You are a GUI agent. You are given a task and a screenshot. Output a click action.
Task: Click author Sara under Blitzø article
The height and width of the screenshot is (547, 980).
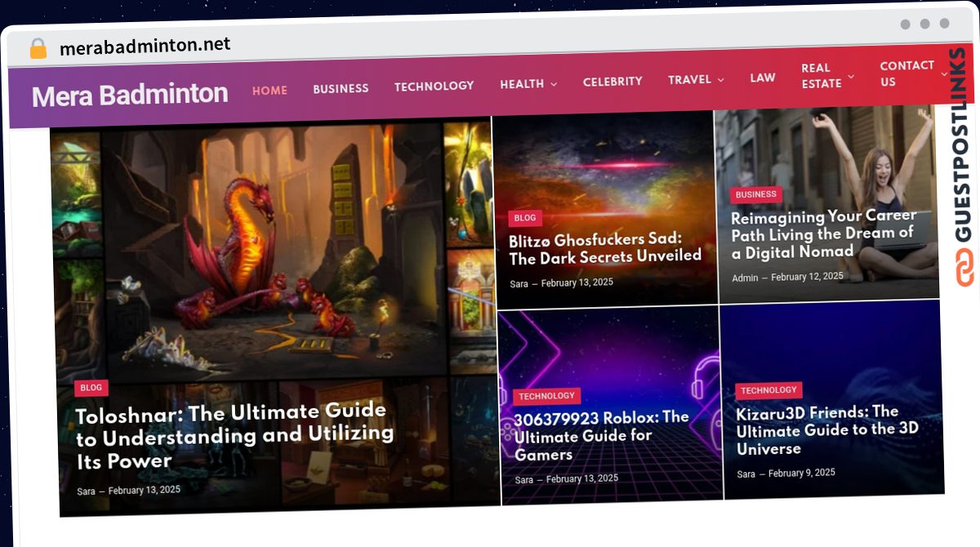(x=519, y=284)
